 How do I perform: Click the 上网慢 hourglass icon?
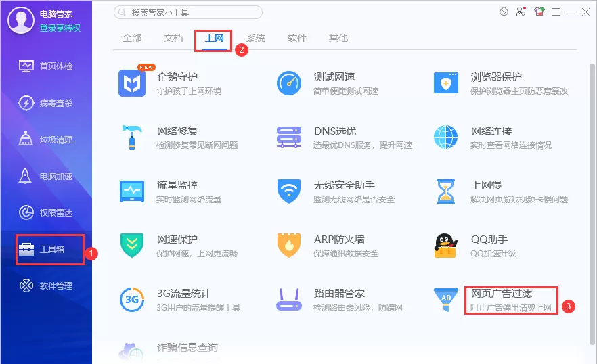pyautogui.click(x=446, y=191)
